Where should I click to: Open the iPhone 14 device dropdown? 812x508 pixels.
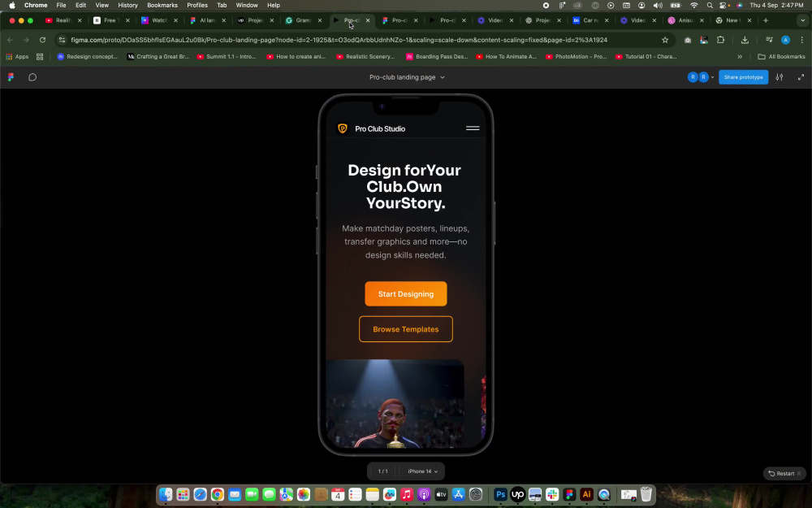(x=422, y=471)
